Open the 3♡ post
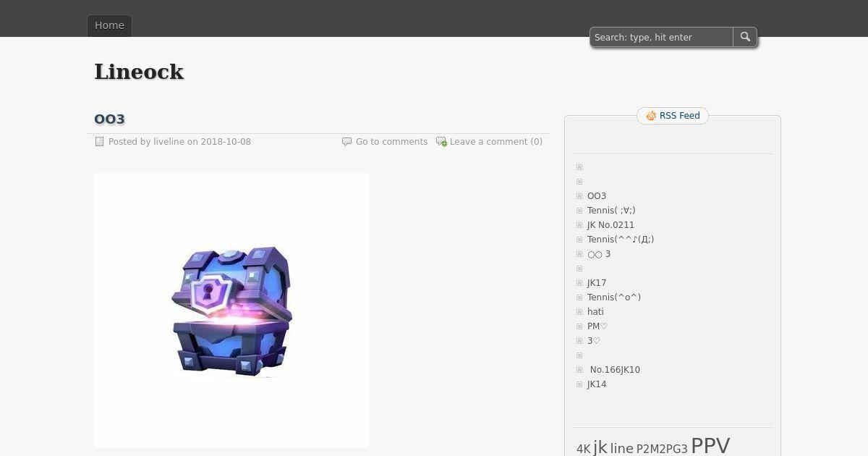The image size is (868, 456). 594,341
